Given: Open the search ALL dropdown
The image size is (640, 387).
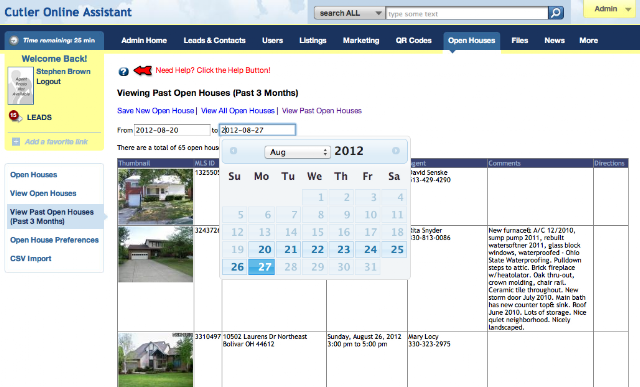Looking at the screenshot, I should [349, 13].
